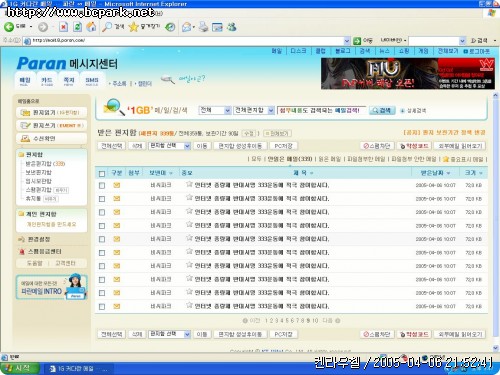Open 보낸편지함 sent folder in the tree
This screenshot has height=375, width=500.
point(39,172)
